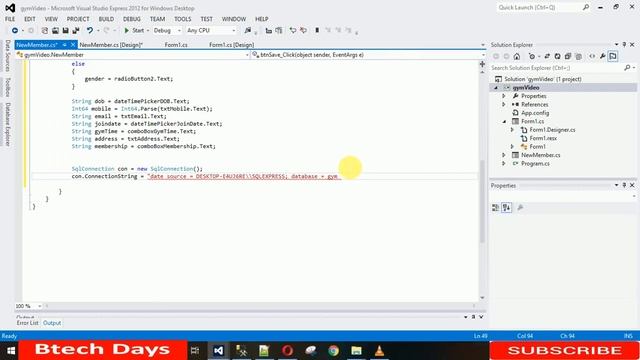The height and width of the screenshot is (360, 640).
Task: Expand the Form1.Designer.cs node
Action: [512, 130]
